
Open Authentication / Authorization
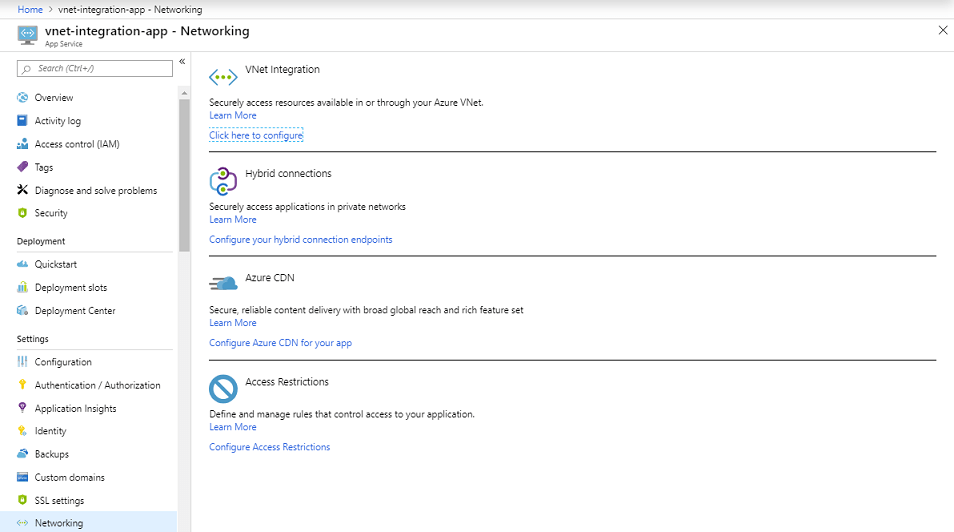click(97, 385)
